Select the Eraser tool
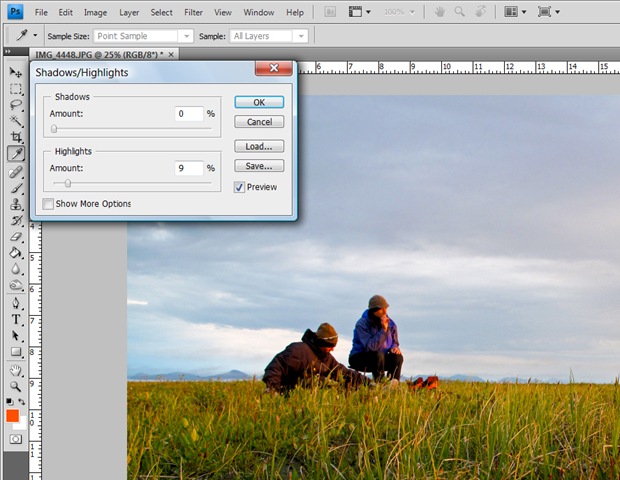620x480 pixels. (16, 237)
